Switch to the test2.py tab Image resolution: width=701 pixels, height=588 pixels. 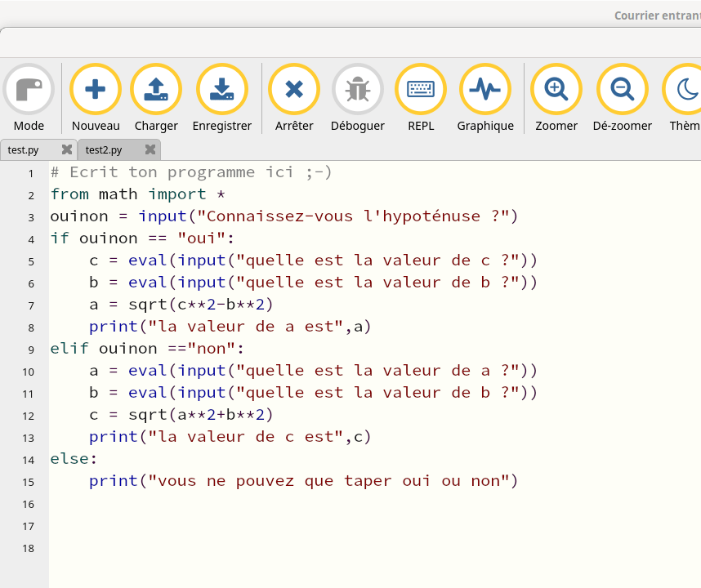pos(104,150)
